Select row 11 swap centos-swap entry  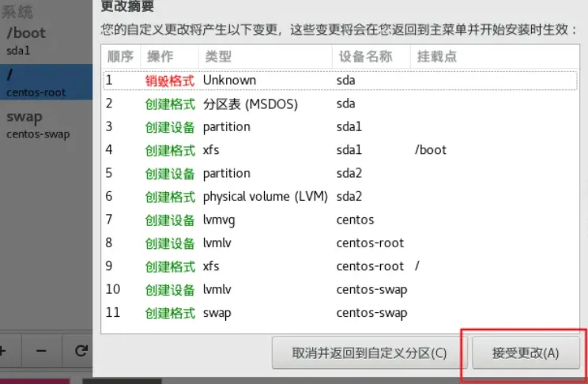[x=340, y=313]
